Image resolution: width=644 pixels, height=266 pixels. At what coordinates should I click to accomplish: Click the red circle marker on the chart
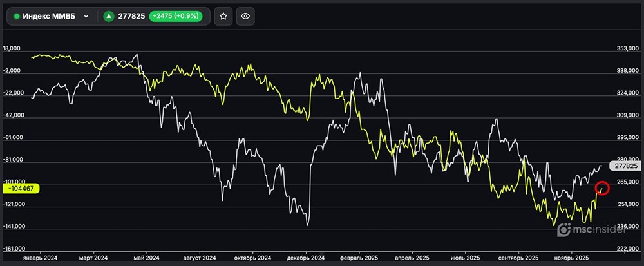(x=602, y=188)
